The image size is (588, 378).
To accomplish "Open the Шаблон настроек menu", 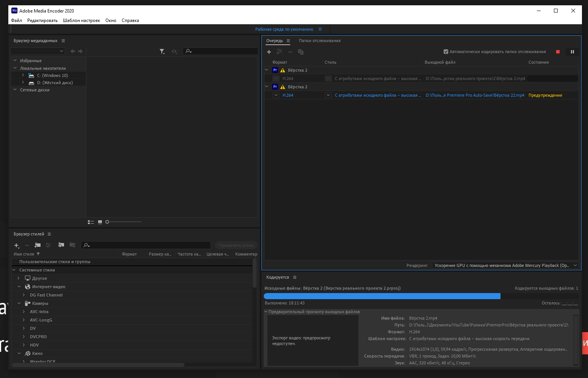I will click(81, 20).
